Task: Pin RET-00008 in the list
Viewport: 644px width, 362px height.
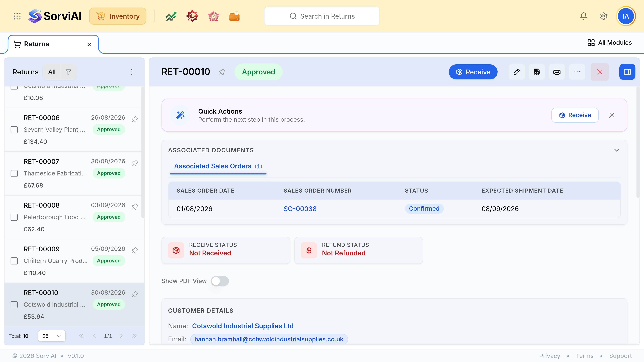Action: [x=135, y=207]
